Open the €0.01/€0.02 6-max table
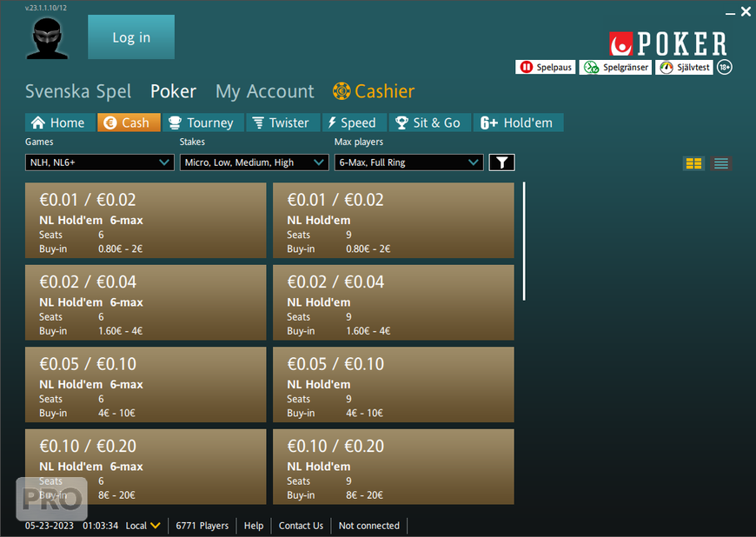Viewport: 756px width, 537px height. (x=146, y=221)
